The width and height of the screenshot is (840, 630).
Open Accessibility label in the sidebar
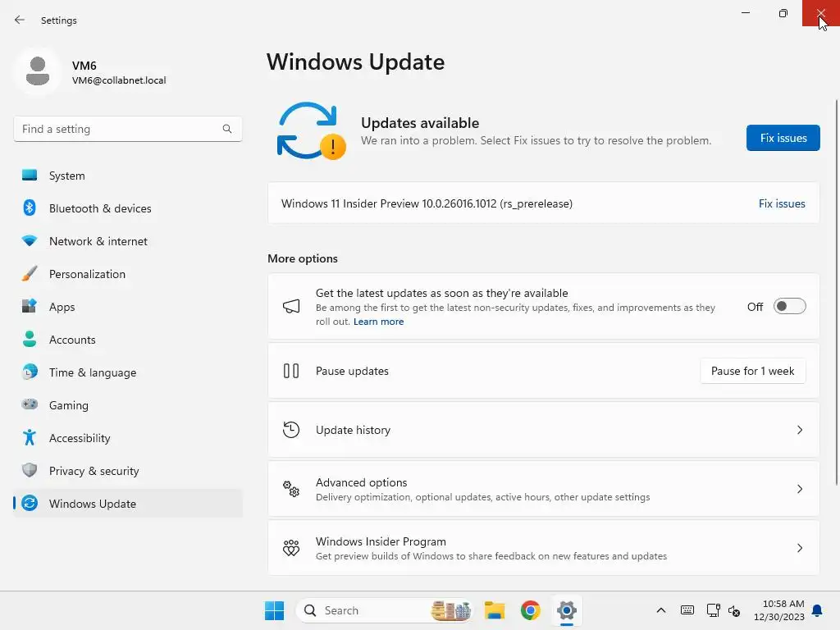[80, 438]
